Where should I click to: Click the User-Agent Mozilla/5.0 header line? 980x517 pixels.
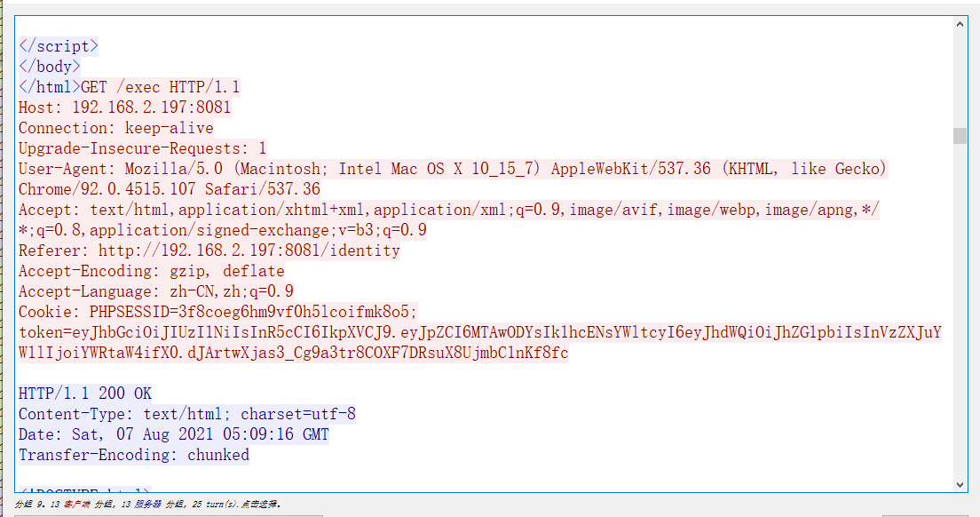pos(453,169)
